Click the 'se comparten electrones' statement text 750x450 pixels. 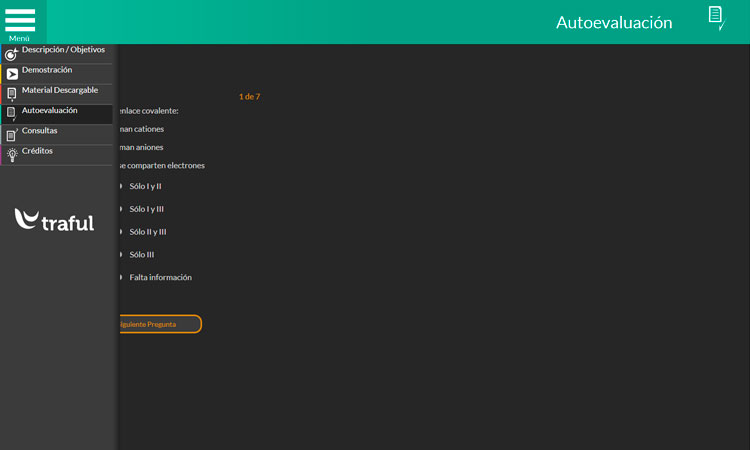(x=162, y=165)
